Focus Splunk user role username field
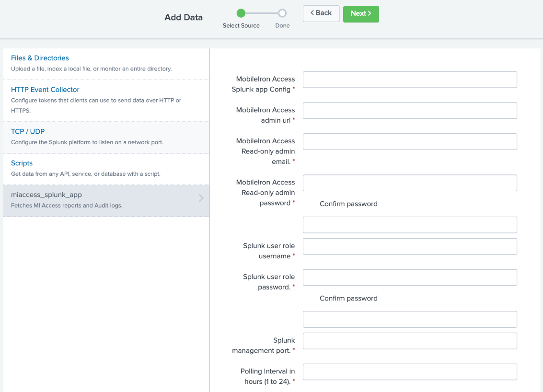The width and height of the screenshot is (543, 392). (x=410, y=247)
